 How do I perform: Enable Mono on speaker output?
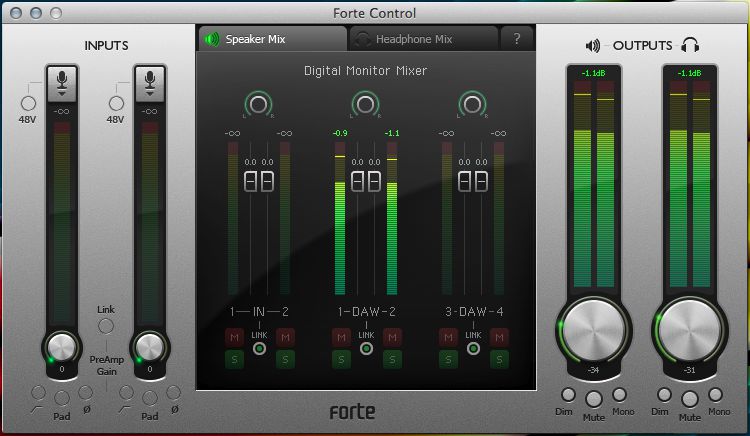click(619, 394)
